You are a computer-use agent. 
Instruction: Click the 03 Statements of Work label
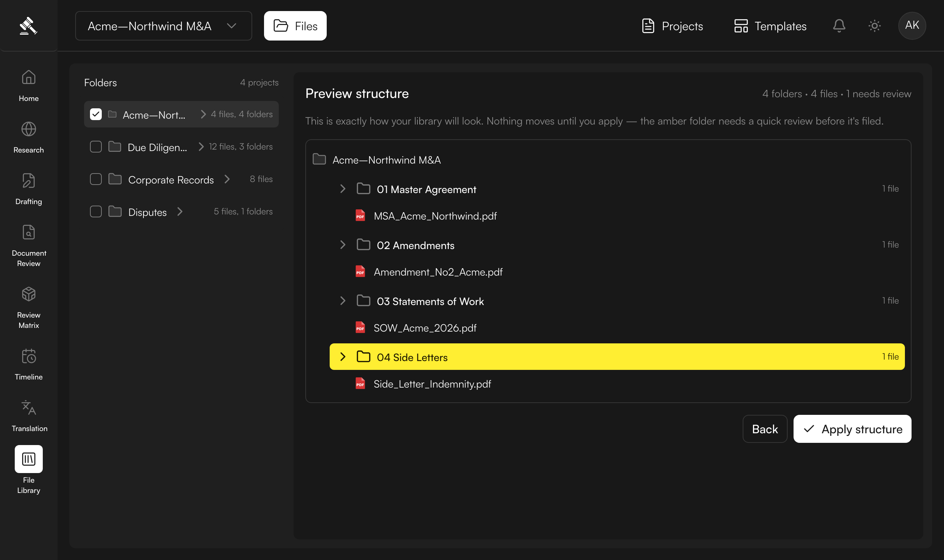point(430,301)
